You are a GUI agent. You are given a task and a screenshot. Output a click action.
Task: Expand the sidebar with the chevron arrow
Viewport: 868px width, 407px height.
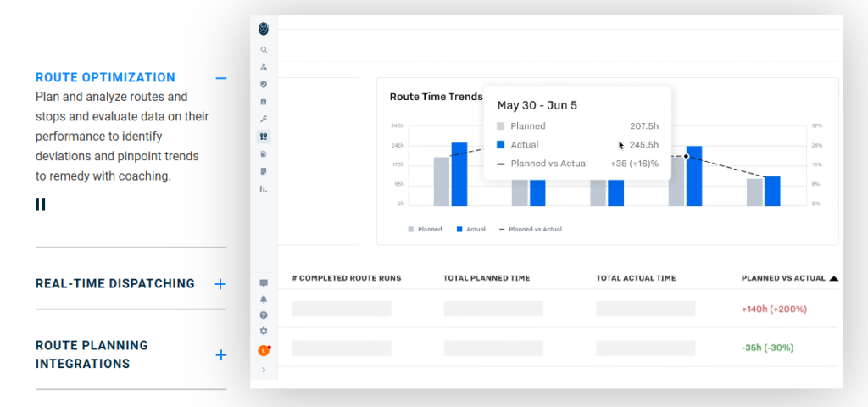[264, 370]
